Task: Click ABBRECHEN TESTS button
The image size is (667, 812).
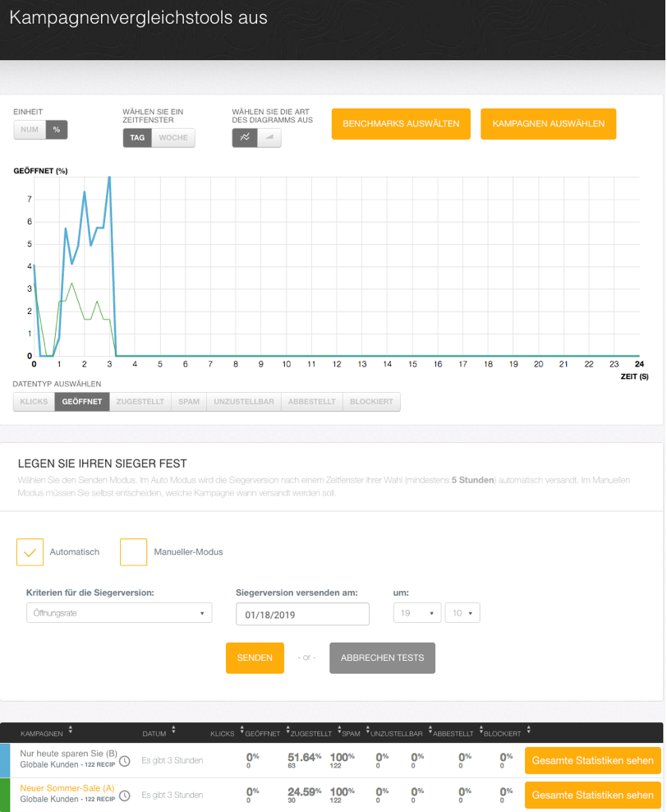Action: coord(383,657)
